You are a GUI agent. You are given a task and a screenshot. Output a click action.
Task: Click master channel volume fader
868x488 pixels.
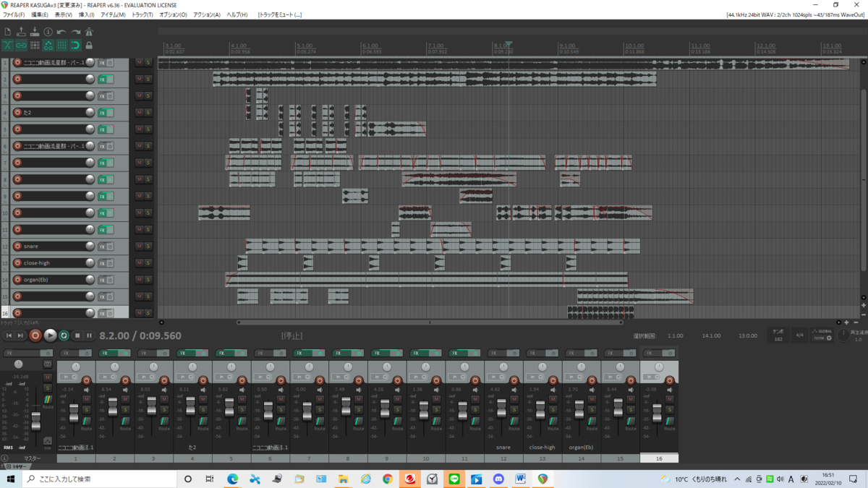click(35, 420)
